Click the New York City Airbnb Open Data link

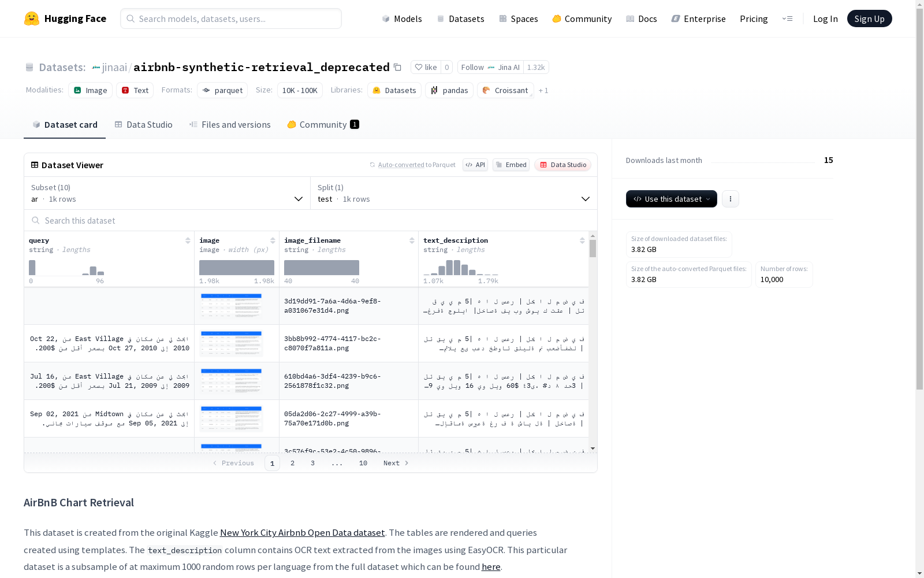pyautogui.click(x=303, y=532)
